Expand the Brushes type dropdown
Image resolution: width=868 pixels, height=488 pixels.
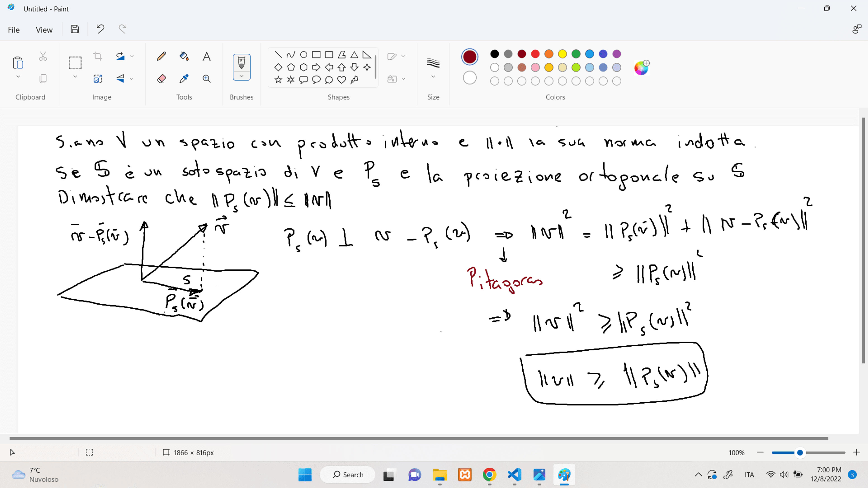pos(241,76)
